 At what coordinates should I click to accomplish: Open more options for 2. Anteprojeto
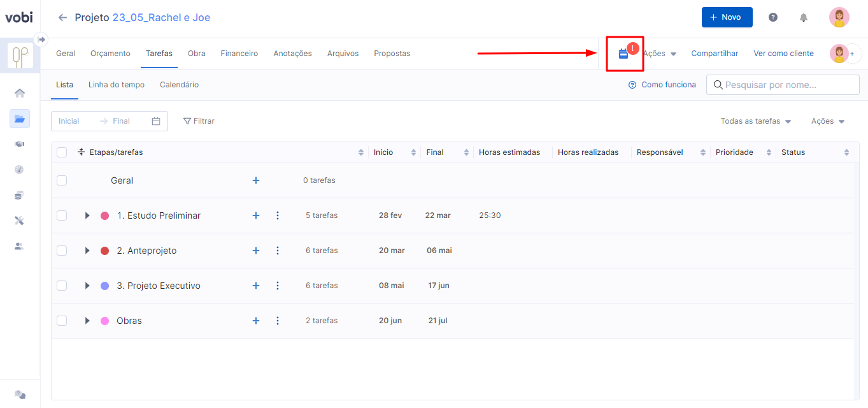[x=278, y=251]
